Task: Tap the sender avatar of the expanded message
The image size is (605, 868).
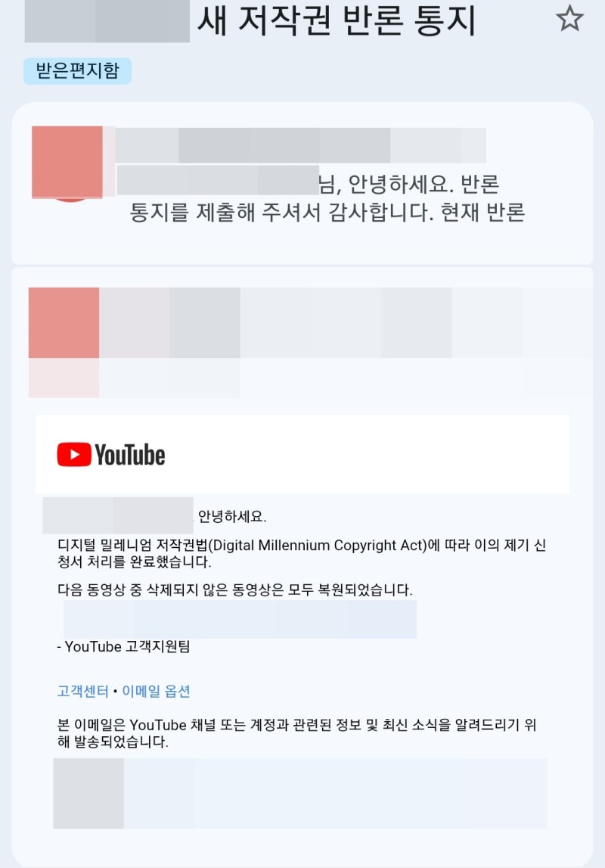Action: pyautogui.click(x=64, y=322)
